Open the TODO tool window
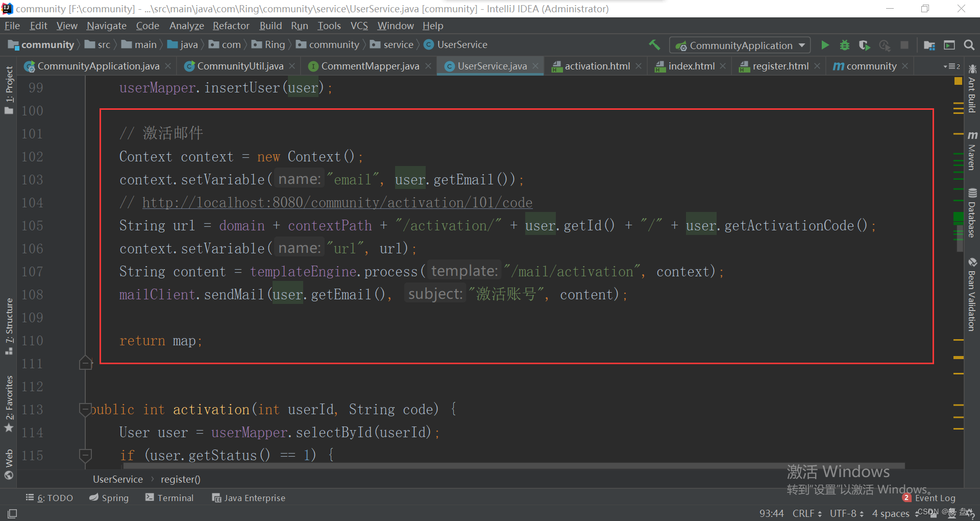Image resolution: width=980 pixels, height=521 pixels. tap(50, 498)
